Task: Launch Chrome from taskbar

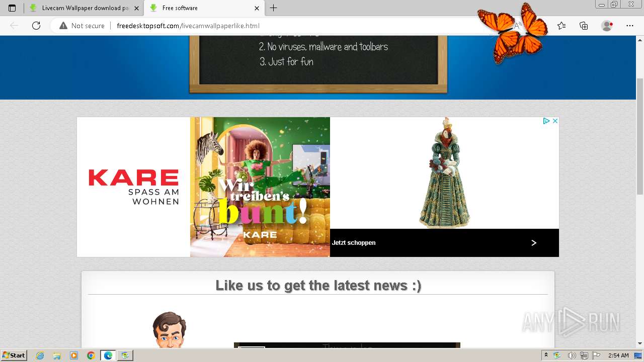Action: pos(91,355)
